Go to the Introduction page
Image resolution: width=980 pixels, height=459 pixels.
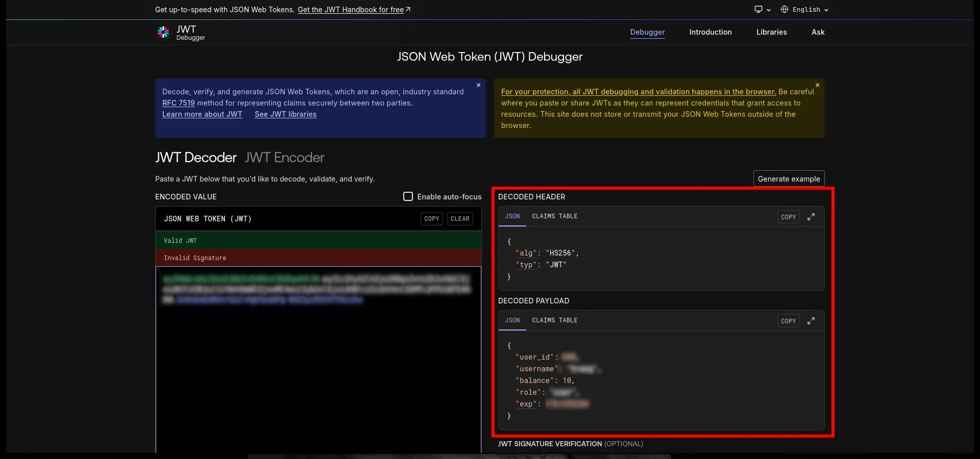[x=710, y=32]
